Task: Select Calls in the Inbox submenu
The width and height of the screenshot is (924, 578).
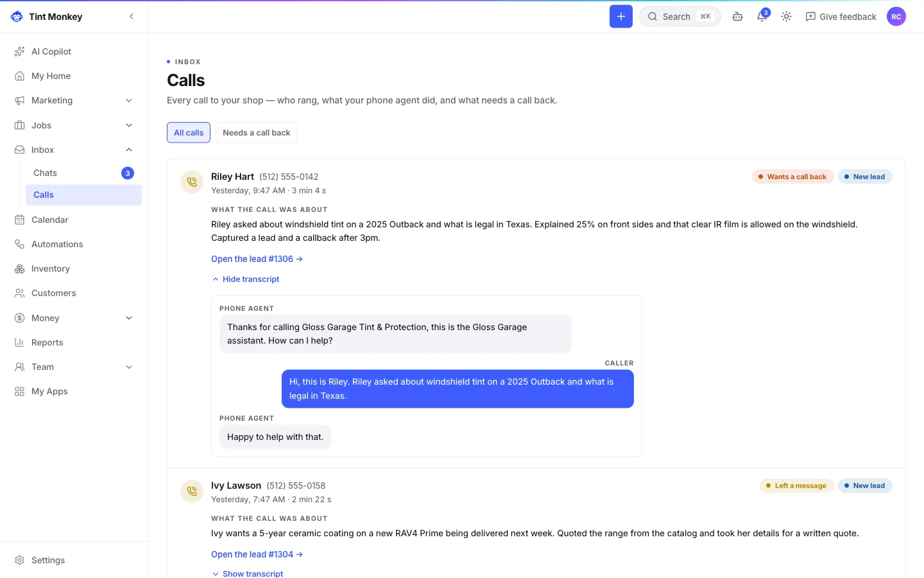Action: [83, 195]
